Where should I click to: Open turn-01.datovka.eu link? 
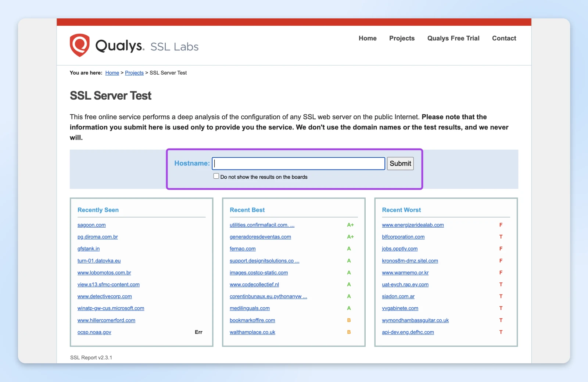pos(99,261)
